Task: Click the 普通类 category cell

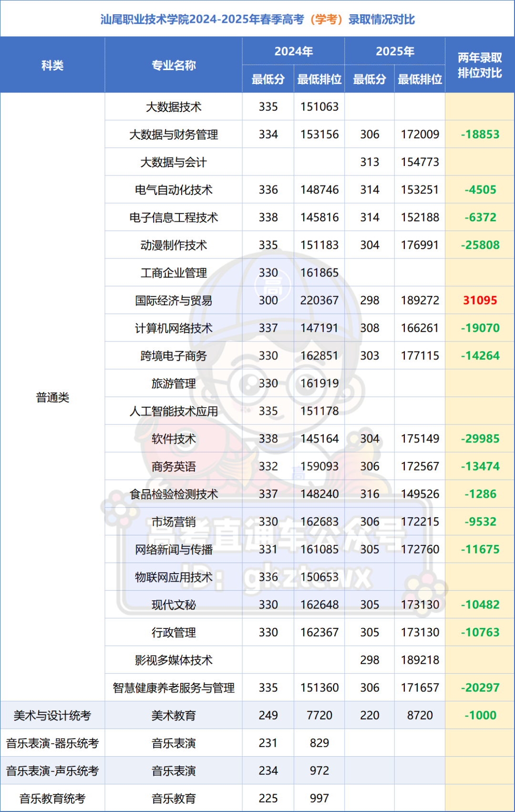Action: (x=52, y=397)
